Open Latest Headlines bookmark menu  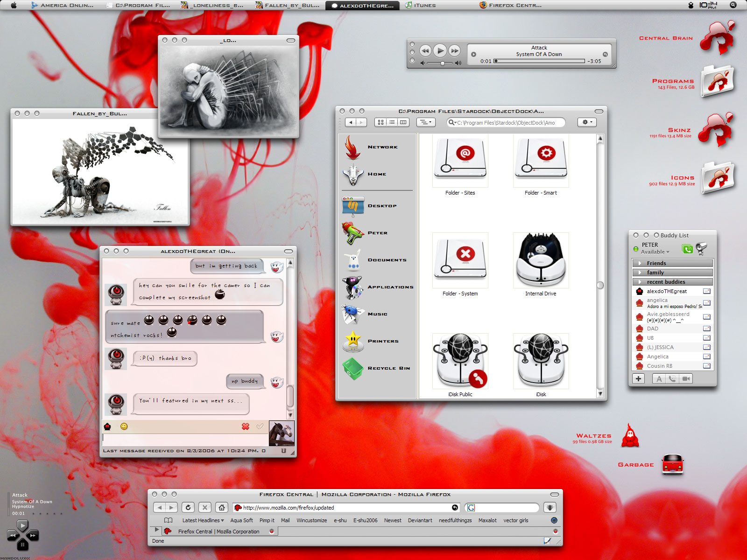pos(203,520)
